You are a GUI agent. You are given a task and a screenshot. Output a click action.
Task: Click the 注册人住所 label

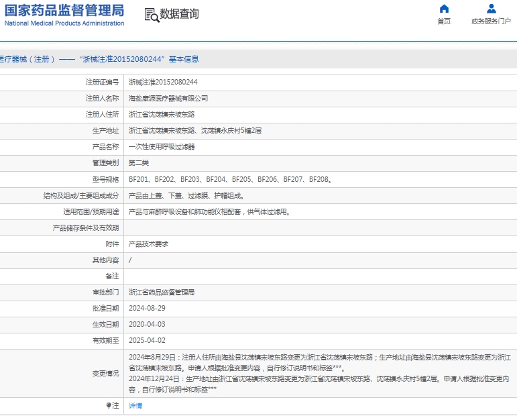point(102,115)
